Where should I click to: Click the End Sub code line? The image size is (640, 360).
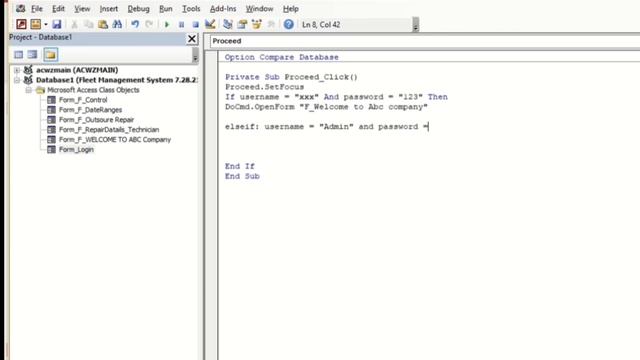tap(242, 176)
